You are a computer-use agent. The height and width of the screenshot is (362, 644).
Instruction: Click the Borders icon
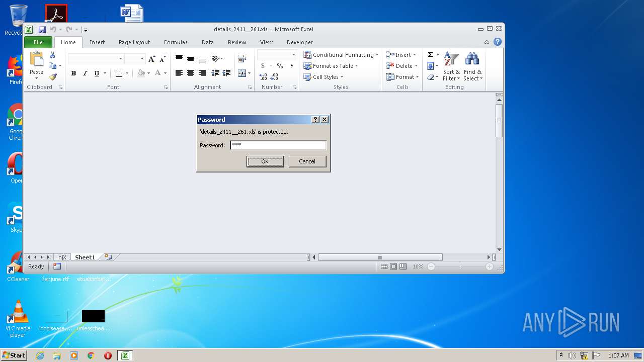[x=119, y=73]
